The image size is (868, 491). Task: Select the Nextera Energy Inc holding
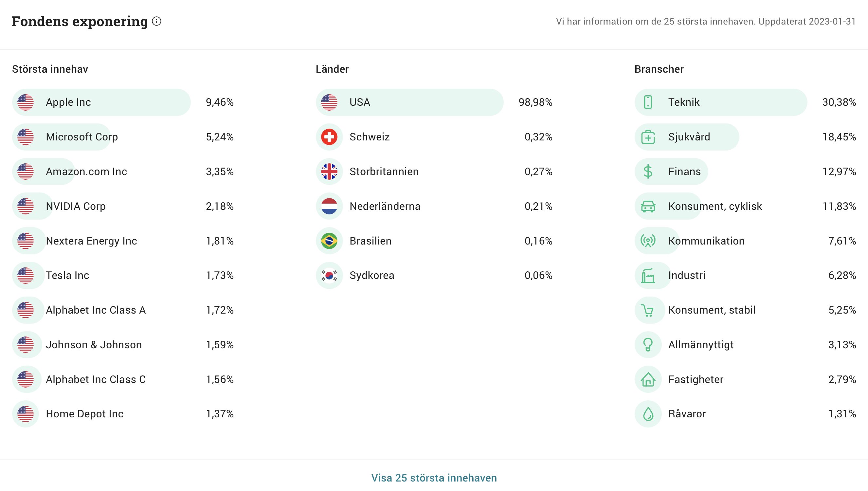click(x=91, y=241)
